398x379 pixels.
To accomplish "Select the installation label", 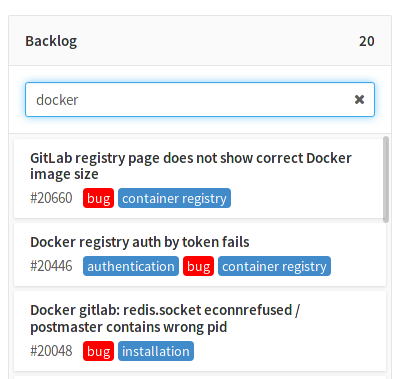I will [156, 351].
